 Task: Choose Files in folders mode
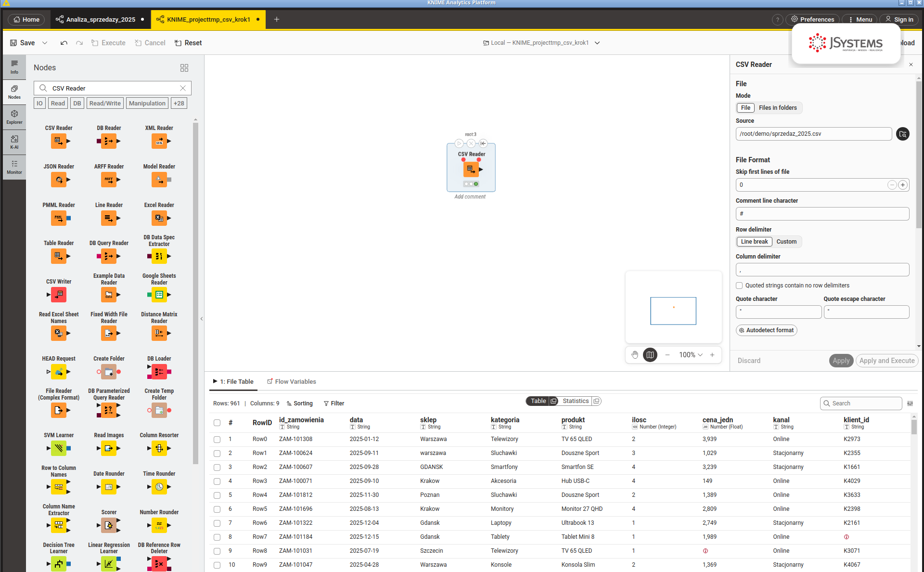click(x=778, y=108)
